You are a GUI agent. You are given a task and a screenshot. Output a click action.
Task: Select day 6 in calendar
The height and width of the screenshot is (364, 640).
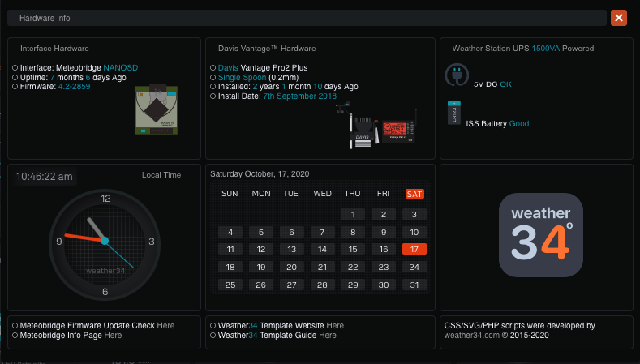point(291,232)
